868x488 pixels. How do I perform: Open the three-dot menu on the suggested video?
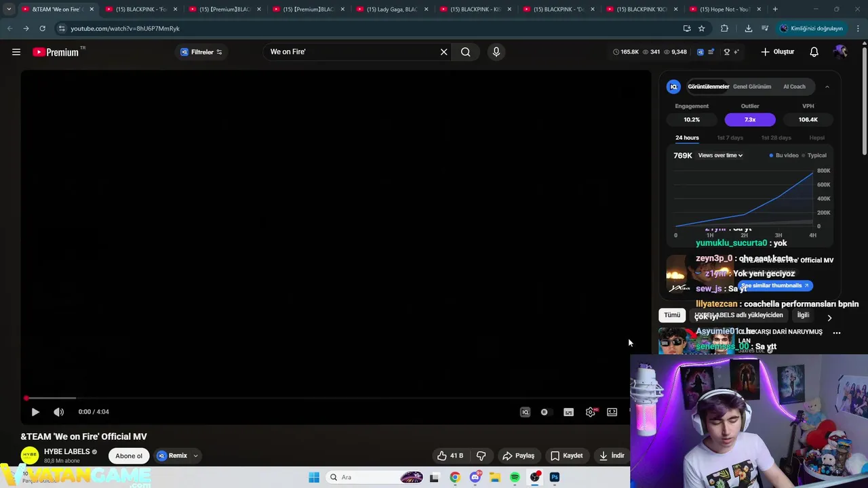pos(837,333)
